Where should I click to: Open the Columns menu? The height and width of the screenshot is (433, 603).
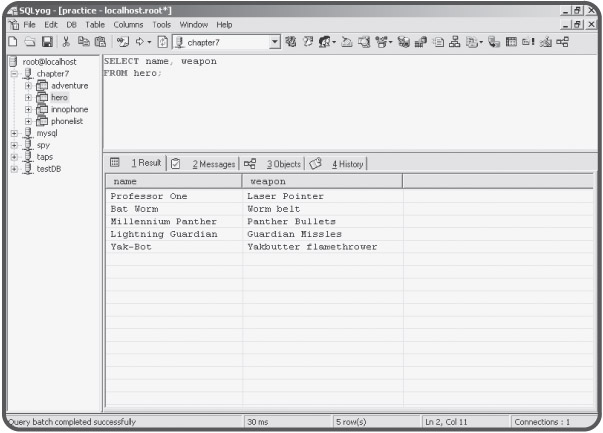(x=128, y=24)
